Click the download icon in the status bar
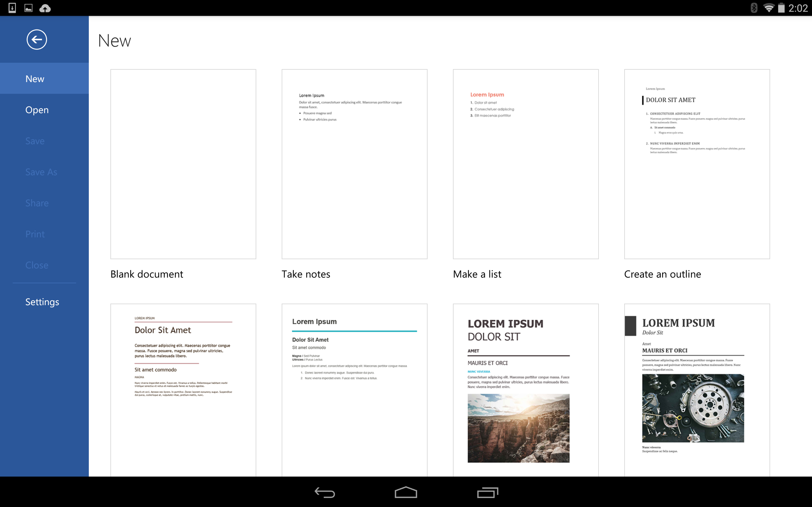 coord(13,8)
